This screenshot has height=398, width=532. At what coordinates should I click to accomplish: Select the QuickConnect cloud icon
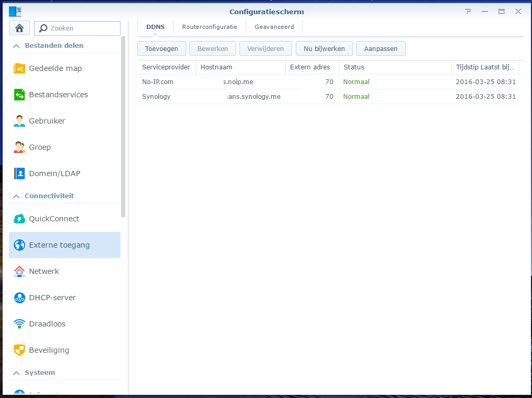(x=19, y=219)
